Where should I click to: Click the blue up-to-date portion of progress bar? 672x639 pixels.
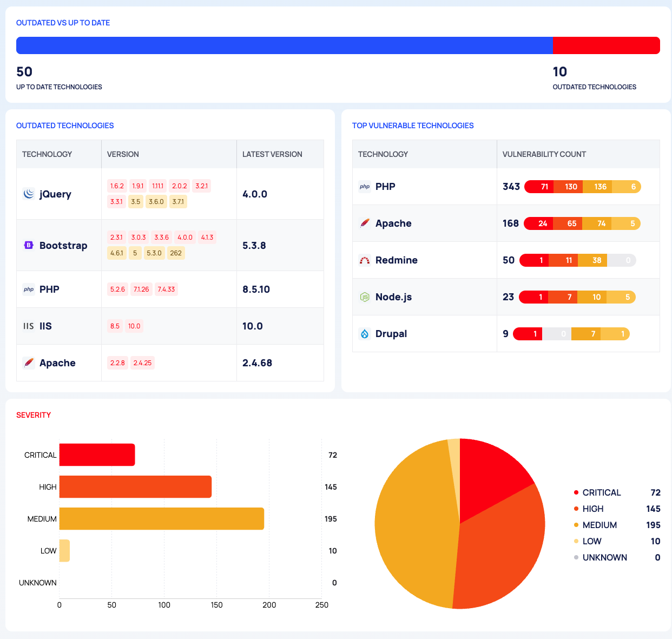pos(285,45)
